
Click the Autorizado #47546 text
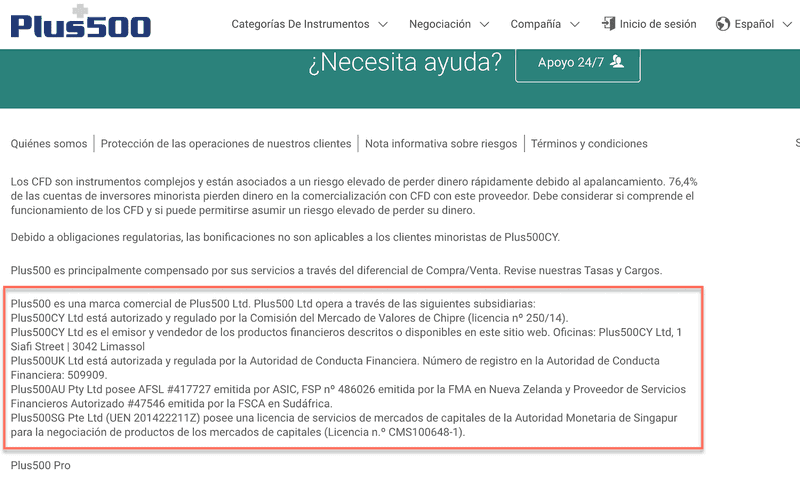pos(117,403)
